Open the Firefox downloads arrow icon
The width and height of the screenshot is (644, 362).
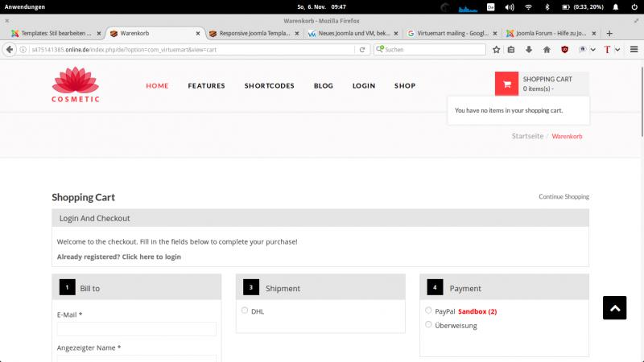[x=529, y=50]
